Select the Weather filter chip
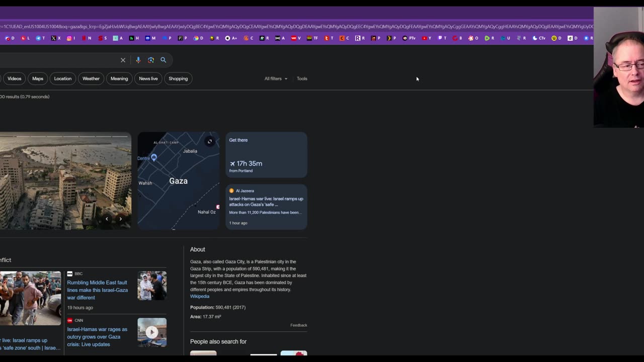The image size is (644, 362). click(91, 78)
